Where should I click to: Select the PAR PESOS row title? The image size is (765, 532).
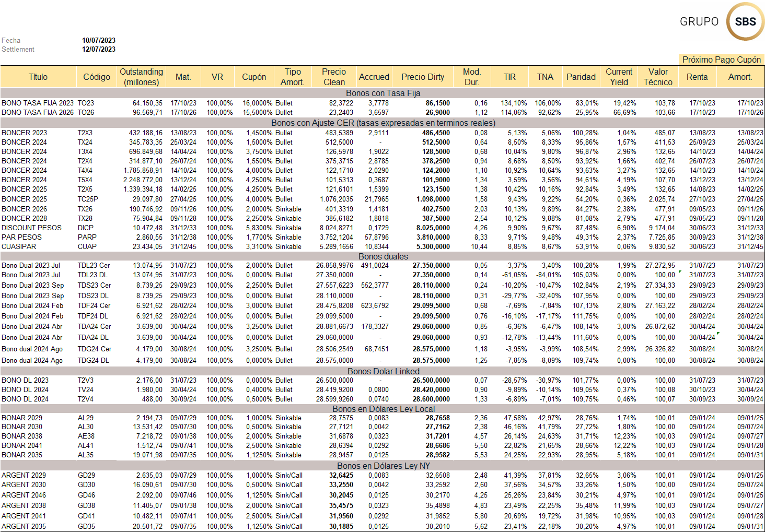click(21, 237)
